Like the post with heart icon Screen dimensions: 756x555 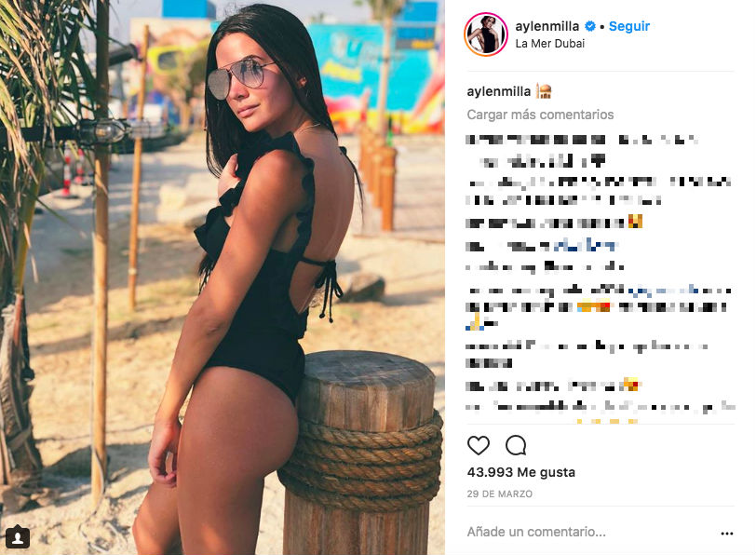tap(479, 445)
